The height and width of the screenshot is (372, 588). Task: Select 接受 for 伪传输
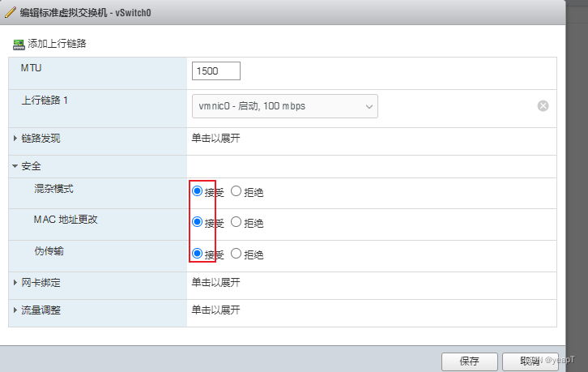pyautogui.click(x=198, y=254)
